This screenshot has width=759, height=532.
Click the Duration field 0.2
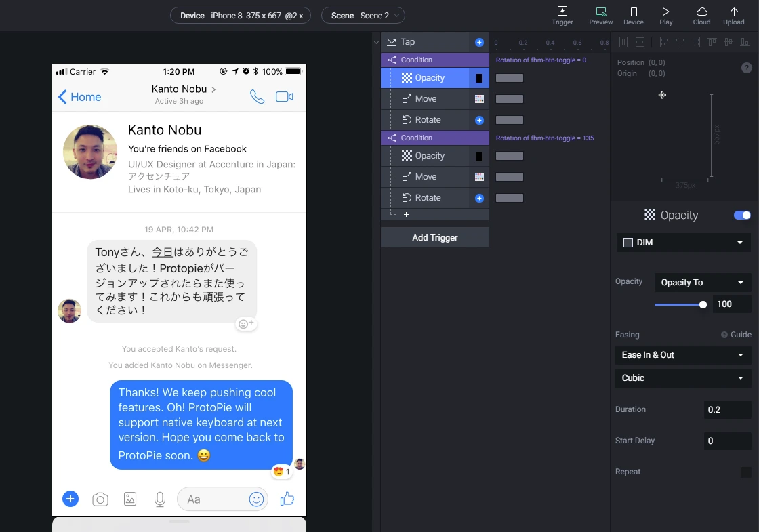[727, 409]
